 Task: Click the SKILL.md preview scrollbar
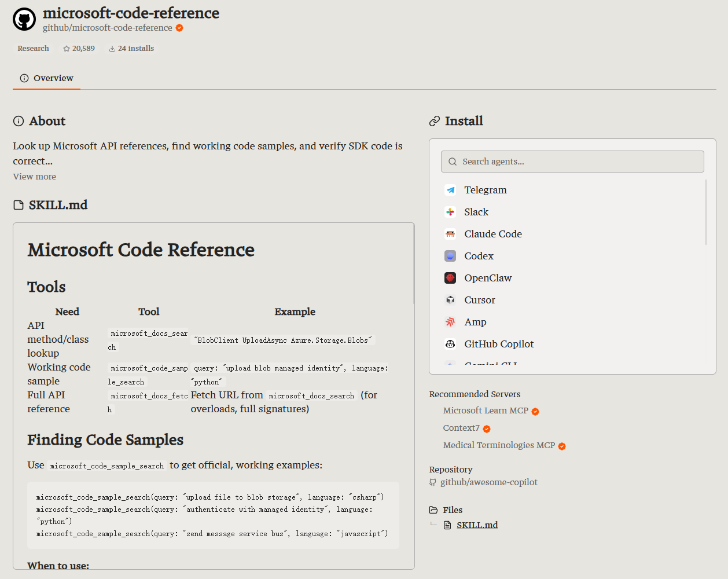414,264
